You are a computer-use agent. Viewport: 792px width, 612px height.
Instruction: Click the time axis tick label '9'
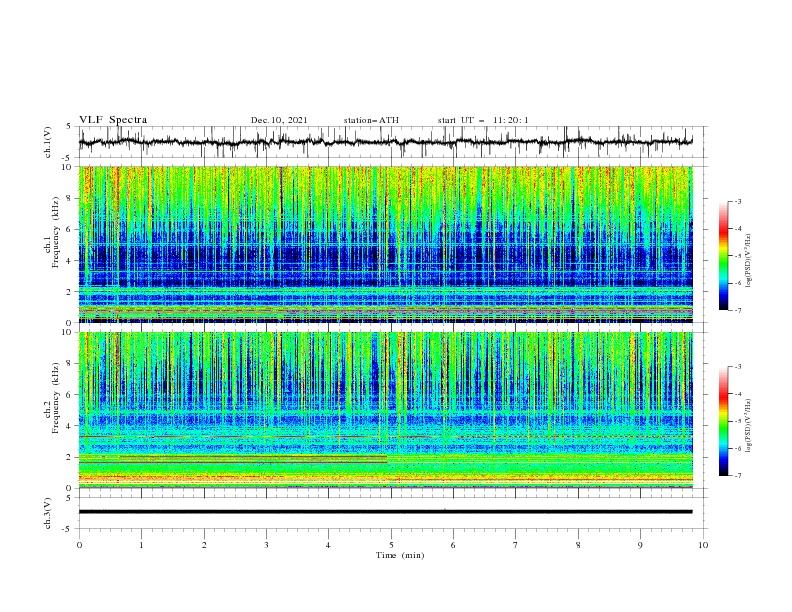pyautogui.click(x=640, y=545)
